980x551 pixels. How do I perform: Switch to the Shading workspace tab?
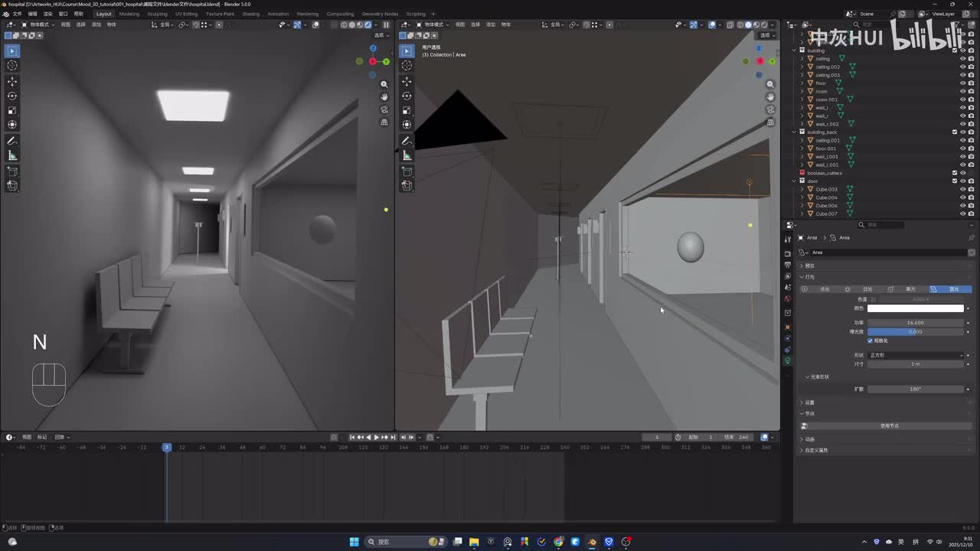[250, 14]
